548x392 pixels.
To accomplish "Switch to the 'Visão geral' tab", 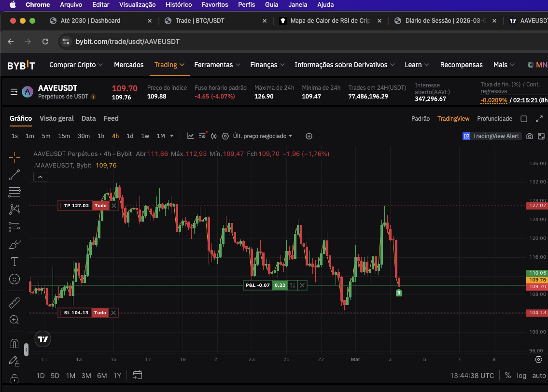I will coord(56,118).
